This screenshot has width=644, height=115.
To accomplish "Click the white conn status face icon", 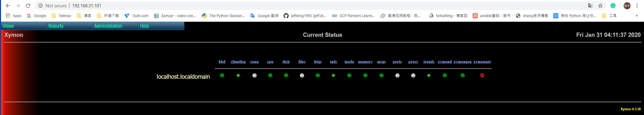I will [254, 75].
